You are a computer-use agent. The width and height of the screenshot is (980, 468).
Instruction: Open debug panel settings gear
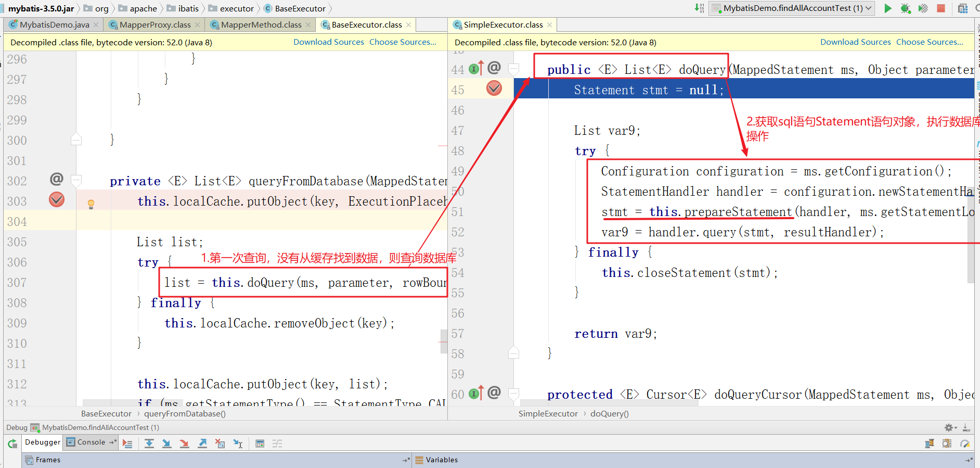click(x=950, y=427)
